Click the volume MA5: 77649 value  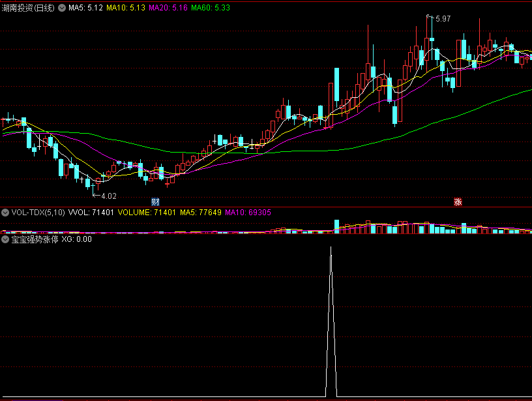click(x=201, y=213)
